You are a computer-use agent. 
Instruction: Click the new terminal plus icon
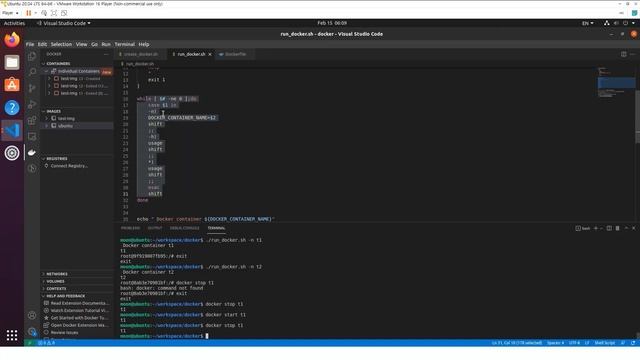click(596, 228)
